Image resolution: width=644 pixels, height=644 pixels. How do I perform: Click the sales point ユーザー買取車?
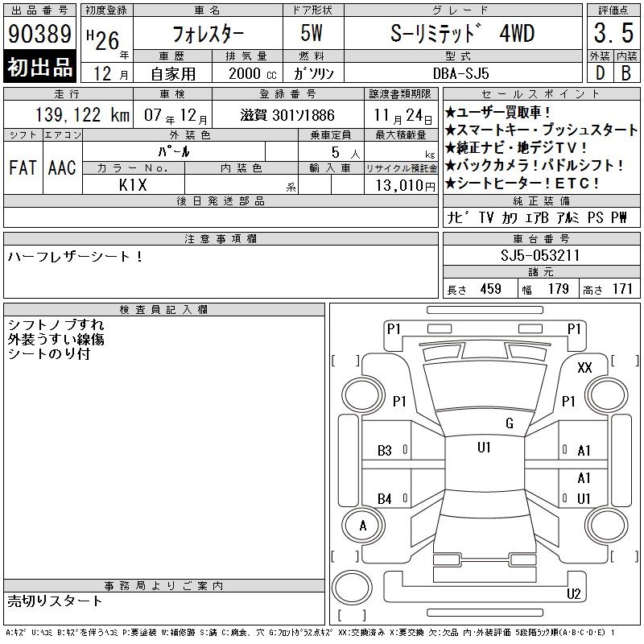pyautogui.click(x=497, y=112)
